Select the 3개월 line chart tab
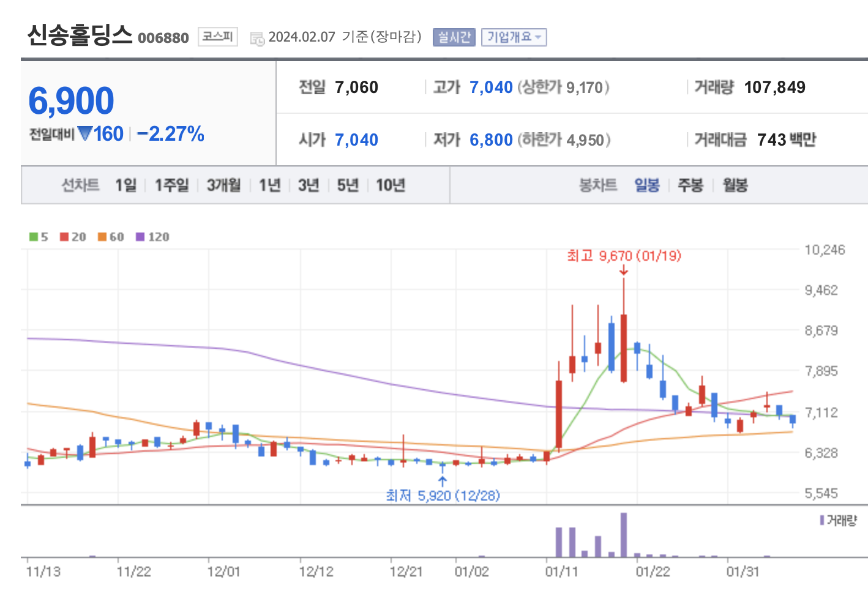 click(x=223, y=185)
